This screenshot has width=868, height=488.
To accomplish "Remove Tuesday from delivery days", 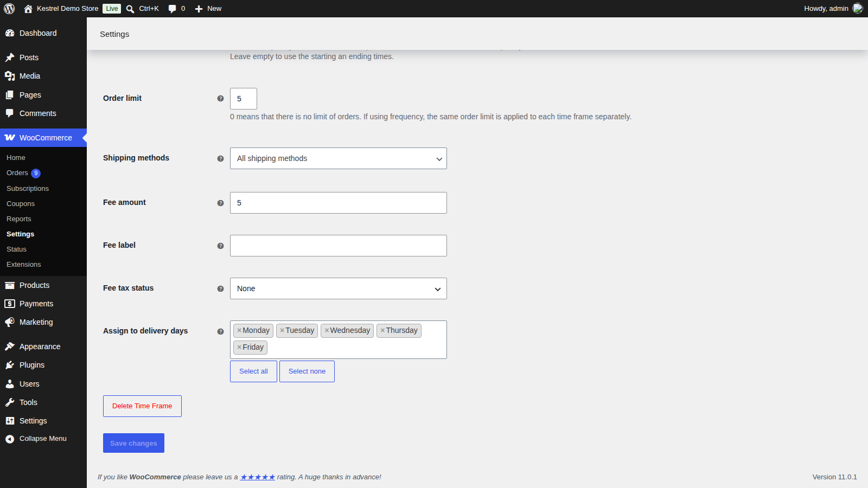I will tap(282, 330).
